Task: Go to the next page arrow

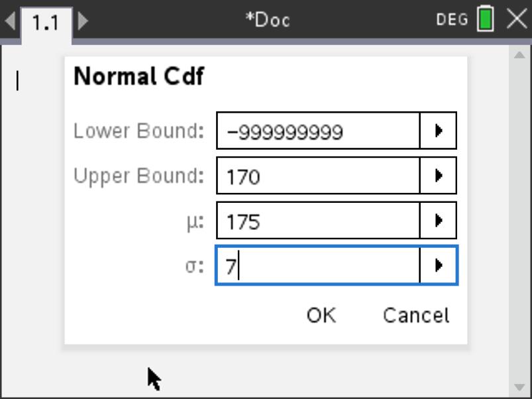Action: tap(83, 21)
